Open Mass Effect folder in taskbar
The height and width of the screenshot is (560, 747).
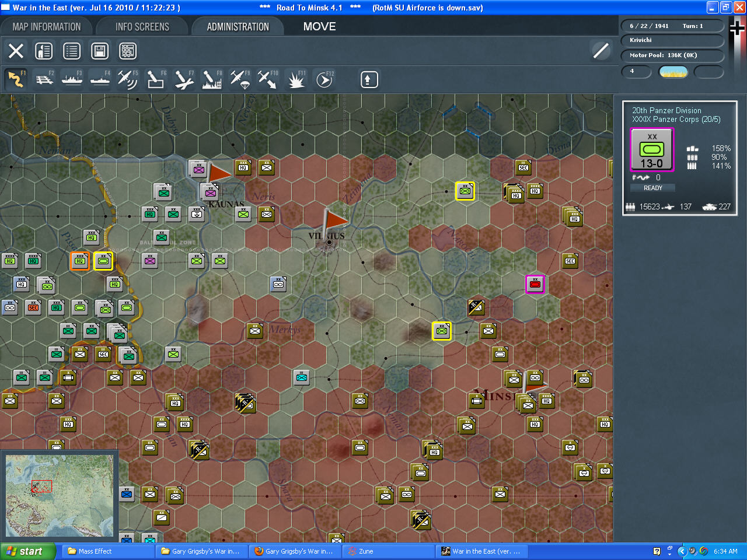click(x=108, y=551)
